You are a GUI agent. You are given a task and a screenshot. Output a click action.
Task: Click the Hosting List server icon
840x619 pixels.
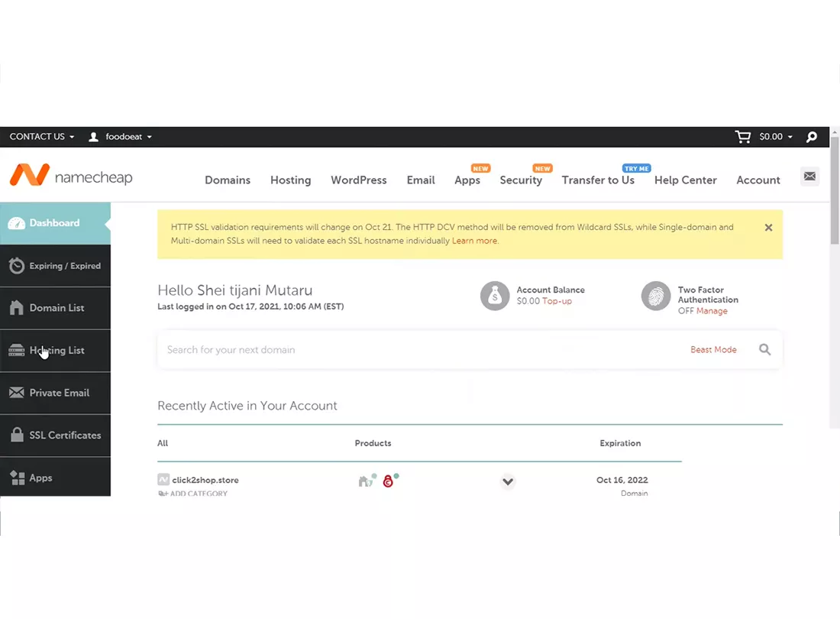(x=17, y=350)
